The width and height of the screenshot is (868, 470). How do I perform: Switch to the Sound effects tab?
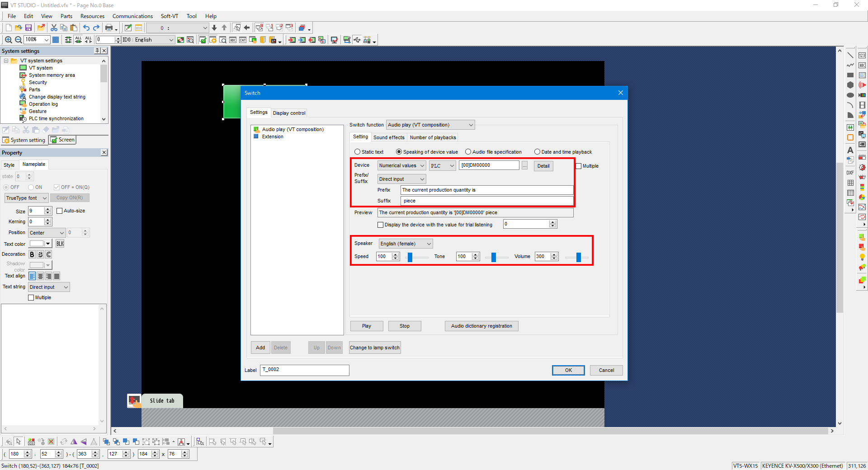(x=389, y=137)
